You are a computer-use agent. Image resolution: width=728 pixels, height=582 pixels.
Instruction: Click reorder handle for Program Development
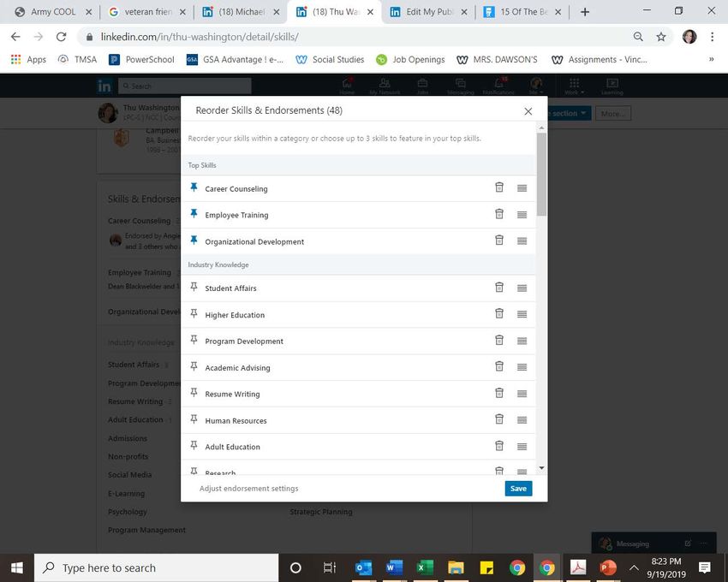click(522, 341)
